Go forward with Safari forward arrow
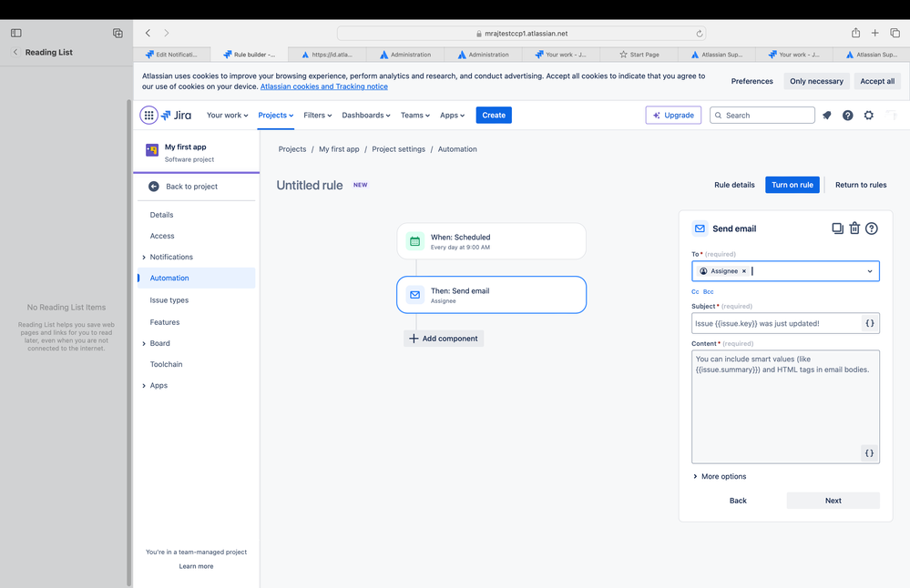This screenshot has height=588, width=910. point(167,33)
